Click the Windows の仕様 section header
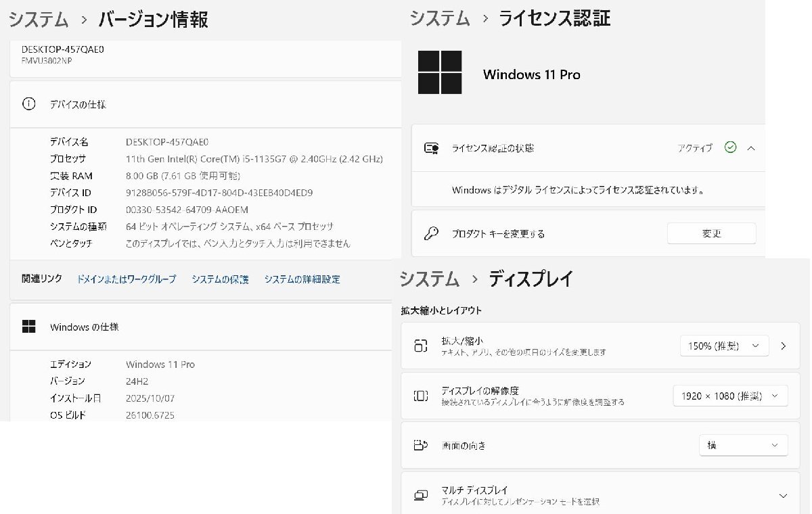The image size is (812, 514). [85, 327]
